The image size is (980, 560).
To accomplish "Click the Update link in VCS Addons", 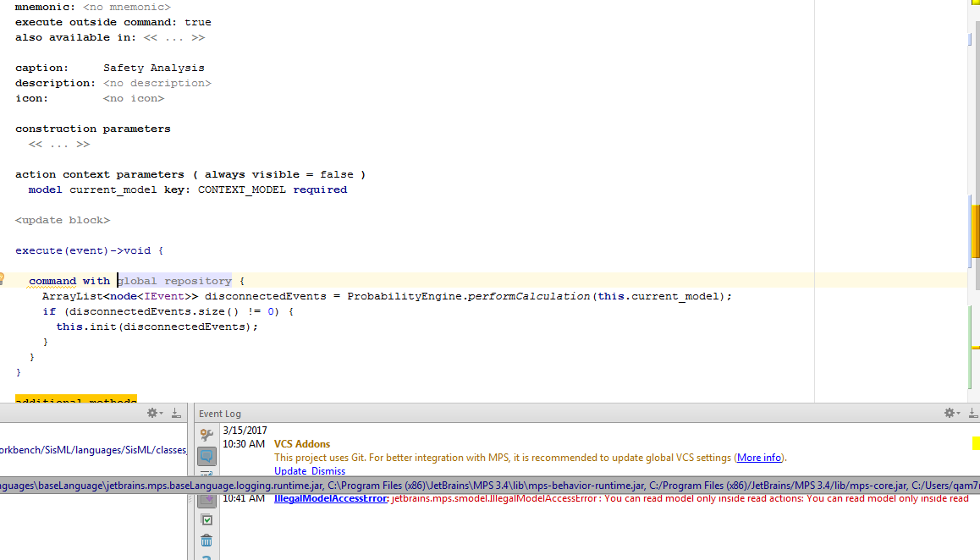I will 289,471.
